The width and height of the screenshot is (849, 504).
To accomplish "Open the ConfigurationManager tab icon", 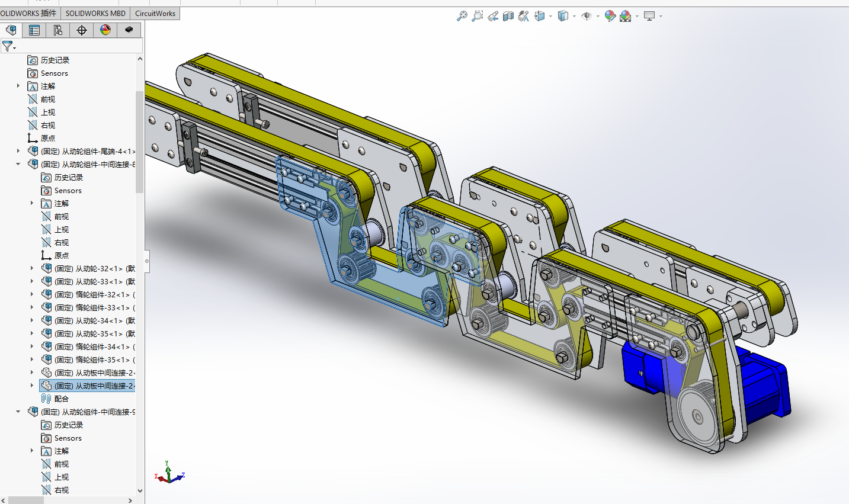I will click(58, 30).
